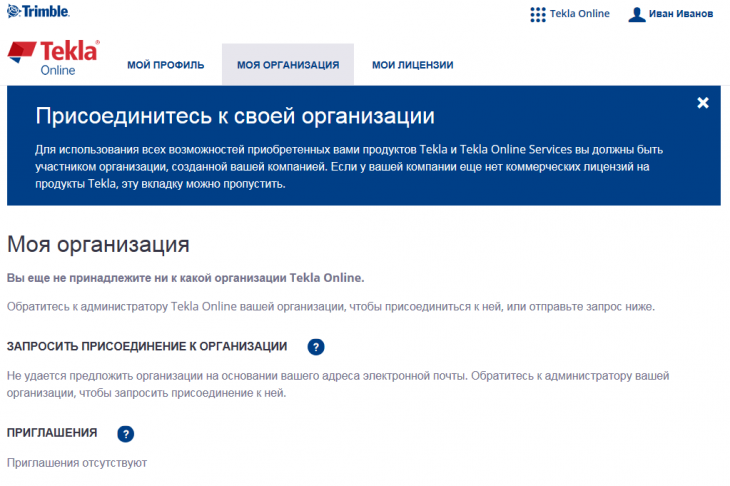Click the Tekla Online link at top
Viewport: 730px width, 486px height.
(580, 14)
